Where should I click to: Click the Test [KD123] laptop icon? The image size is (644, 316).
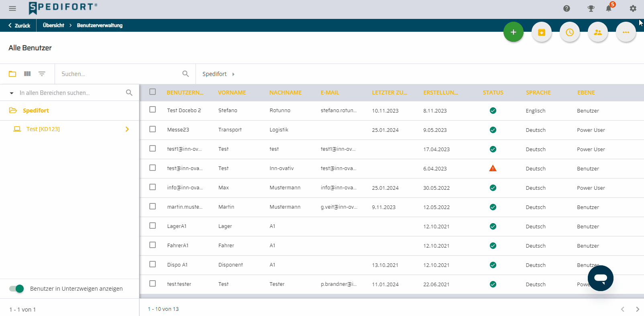click(x=17, y=129)
